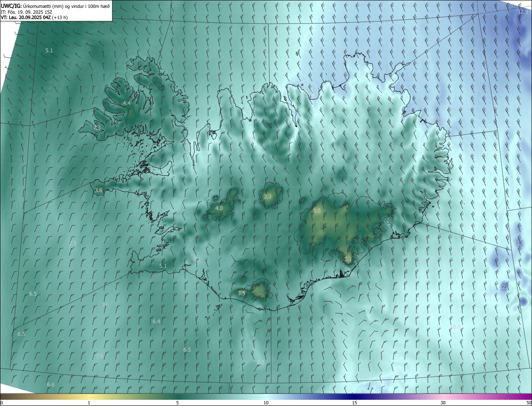Click the colour scale tick label 50
Image resolution: width=532 pixels, height=406 pixels.
(x=528, y=403)
